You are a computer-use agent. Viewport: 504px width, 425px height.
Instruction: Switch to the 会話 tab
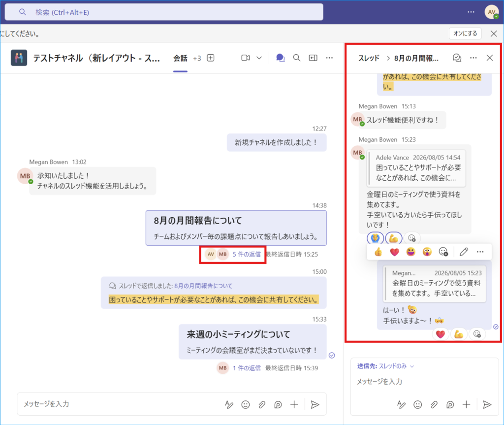(x=180, y=58)
